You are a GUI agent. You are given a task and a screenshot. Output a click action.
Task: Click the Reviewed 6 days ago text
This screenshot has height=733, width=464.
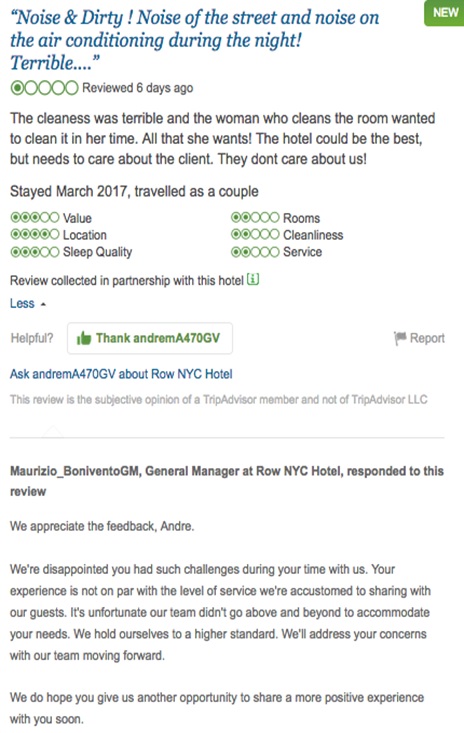coord(137,88)
